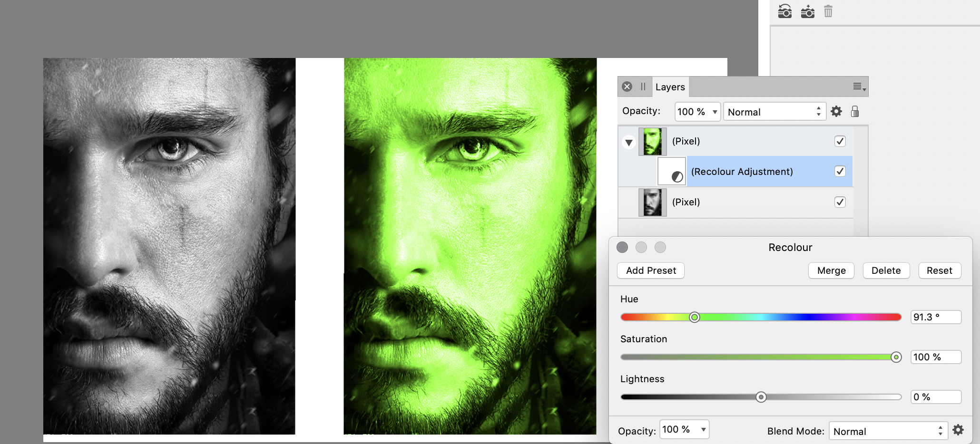The image size is (980, 444).
Task: Collapse Layers panel using pause-bar icon
Action: click(x=643, y=87)
